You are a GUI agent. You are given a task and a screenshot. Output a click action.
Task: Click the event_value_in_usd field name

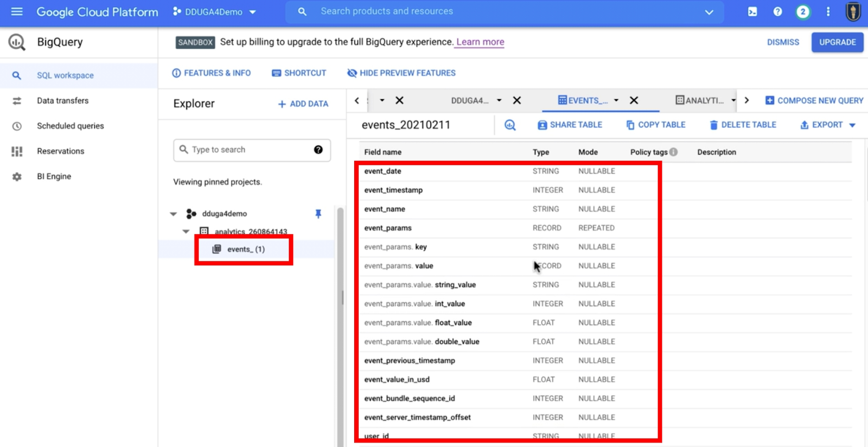pos(397,380)
